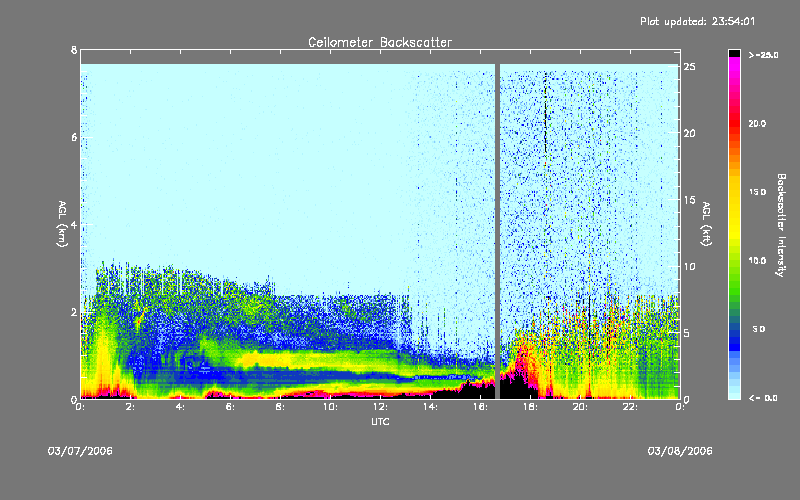Select the yellow region of the colorbar
Screen dimensions: 800x500
click(x=735, y=215)
